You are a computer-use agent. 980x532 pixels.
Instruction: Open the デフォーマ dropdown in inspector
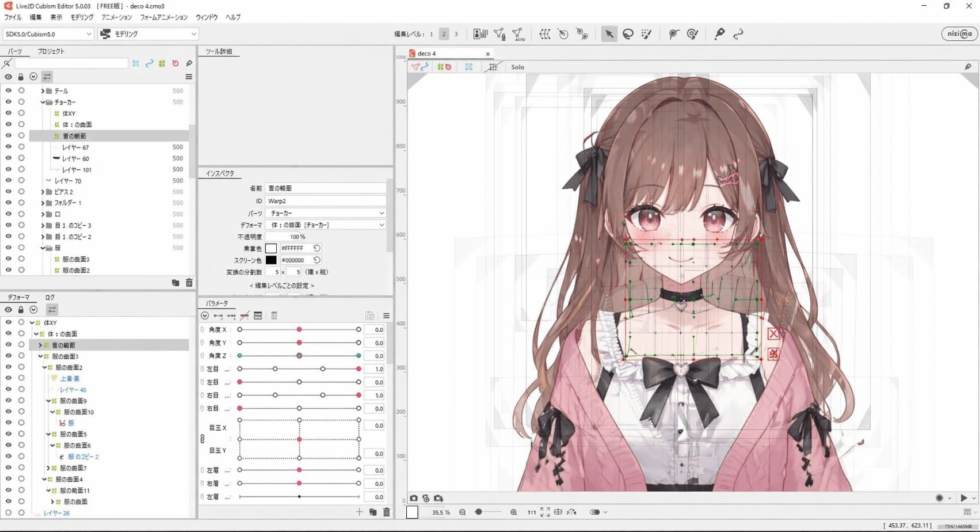pos(325,225)
